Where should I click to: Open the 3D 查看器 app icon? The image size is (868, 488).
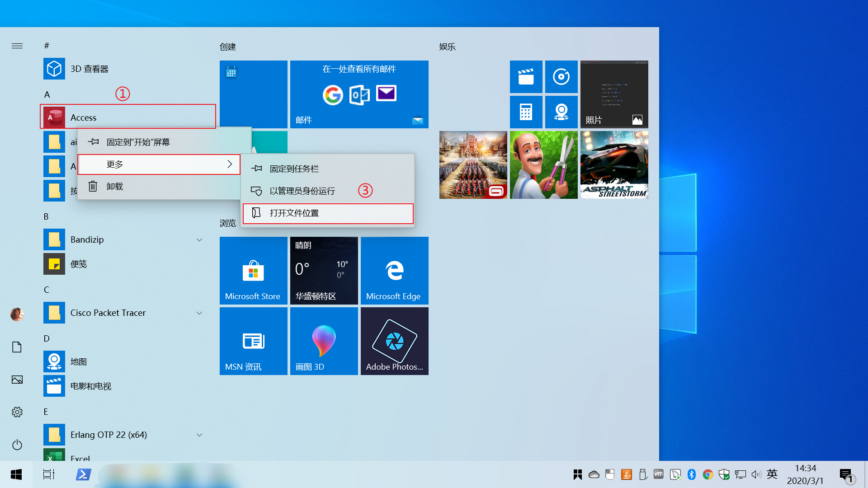(x=54, y=69)
